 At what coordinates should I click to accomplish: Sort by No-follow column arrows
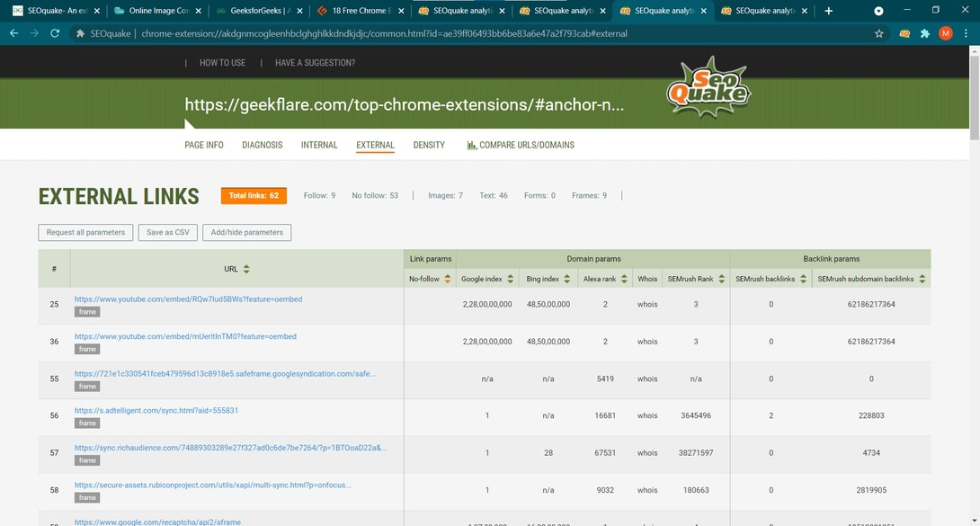point(448,279)
